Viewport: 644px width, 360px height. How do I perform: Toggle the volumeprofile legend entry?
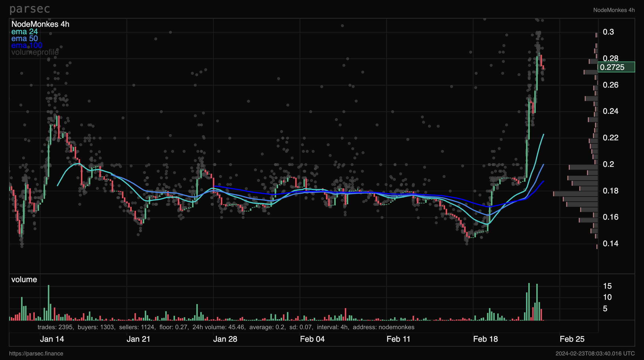point(35,52)
